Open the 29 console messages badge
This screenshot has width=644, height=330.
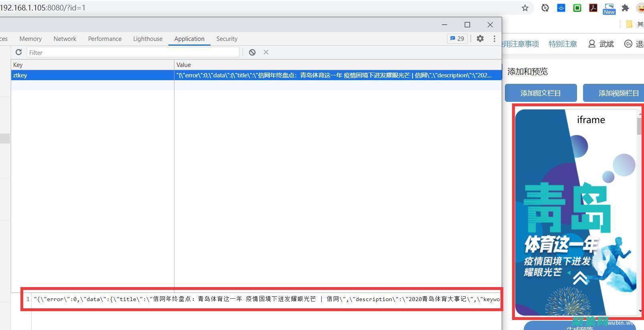pyautogui.click(x=457, y=38)
